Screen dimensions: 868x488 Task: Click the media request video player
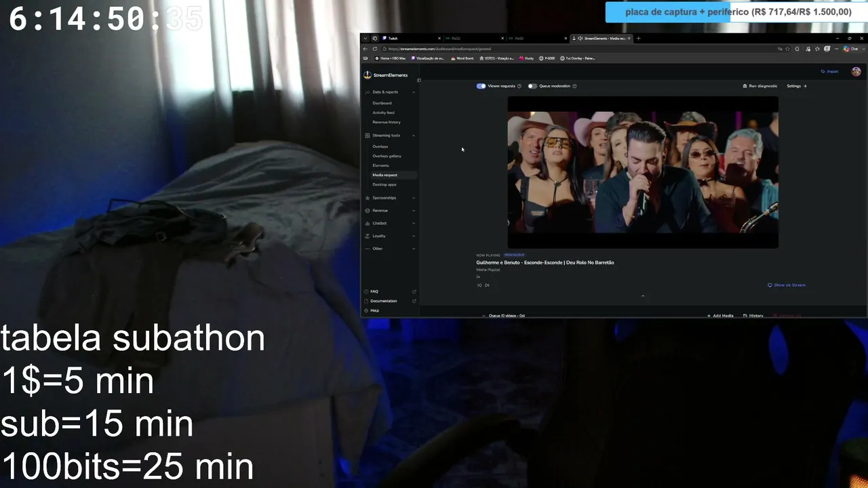click(x=643, y=172)
